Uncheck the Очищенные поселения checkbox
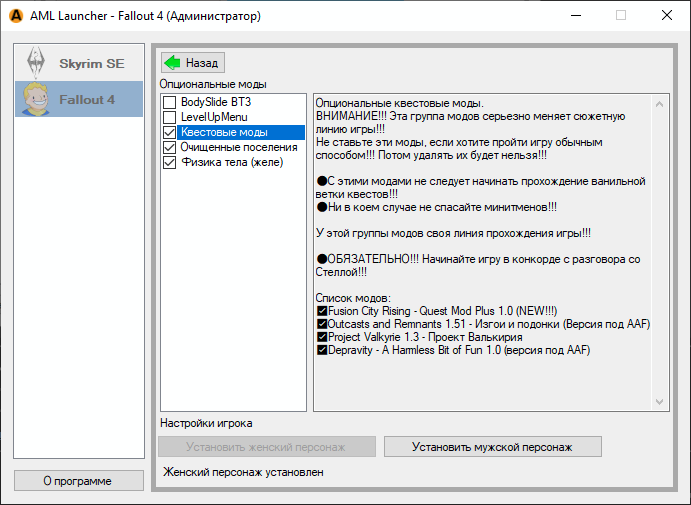Image resolution: width=691 pixels, height=505 pixels. [x=170, y=147]
